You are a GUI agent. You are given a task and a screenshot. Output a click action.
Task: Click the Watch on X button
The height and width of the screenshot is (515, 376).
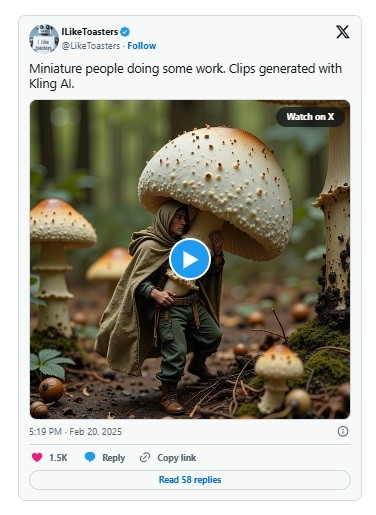[310, 117]
